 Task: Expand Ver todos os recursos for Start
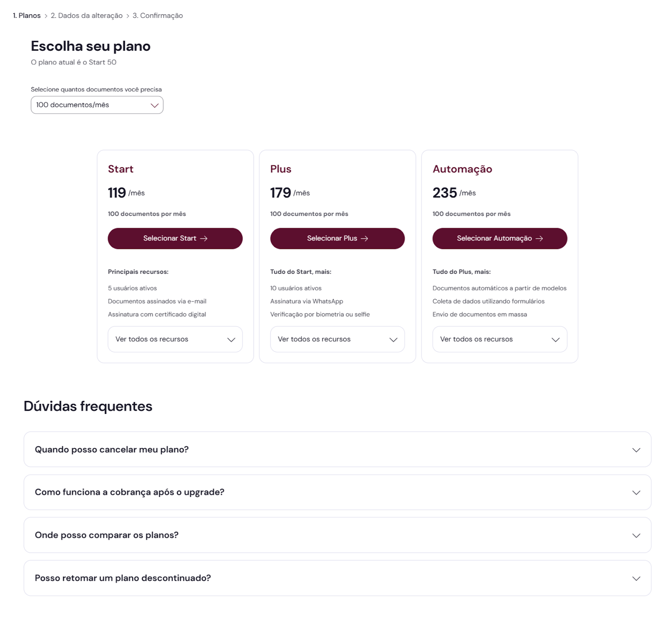tap(175, 339)
